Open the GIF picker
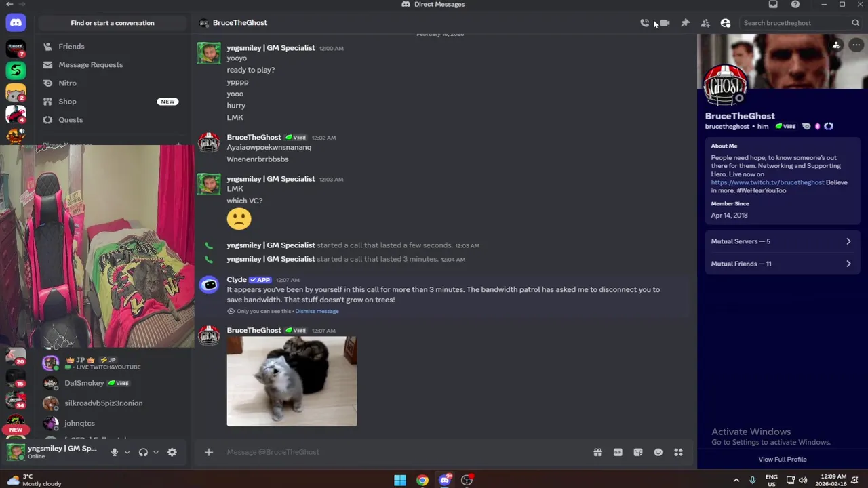This screenshot has height=488, width=868. click(618, 452)
